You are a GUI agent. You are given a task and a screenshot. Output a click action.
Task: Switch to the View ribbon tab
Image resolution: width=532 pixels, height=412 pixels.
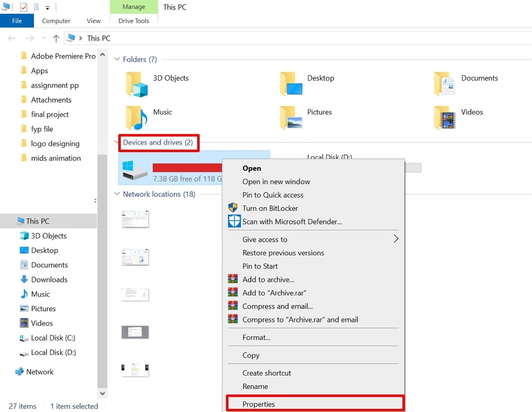pyautogui.click(x=93, y=21)
